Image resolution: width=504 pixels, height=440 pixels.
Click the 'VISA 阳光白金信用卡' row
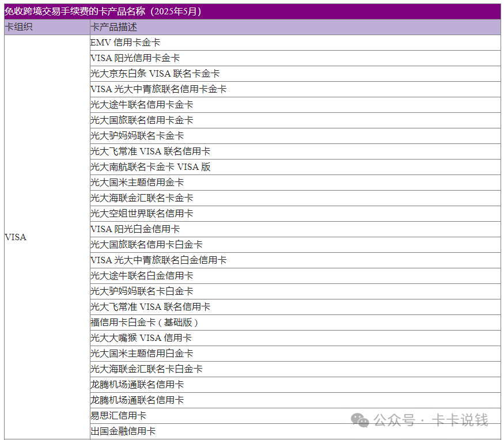click(x=295, y=229)
